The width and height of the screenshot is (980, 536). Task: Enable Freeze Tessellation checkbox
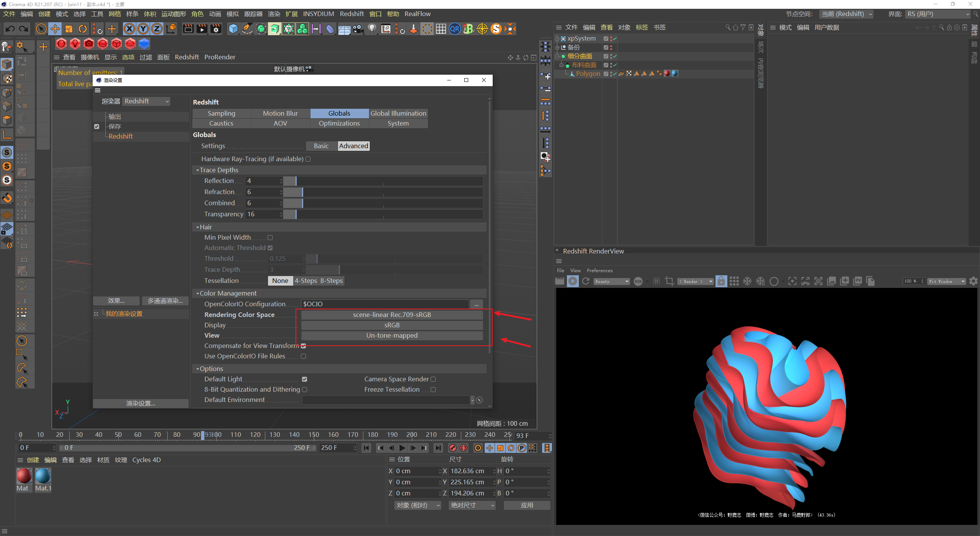433,390
